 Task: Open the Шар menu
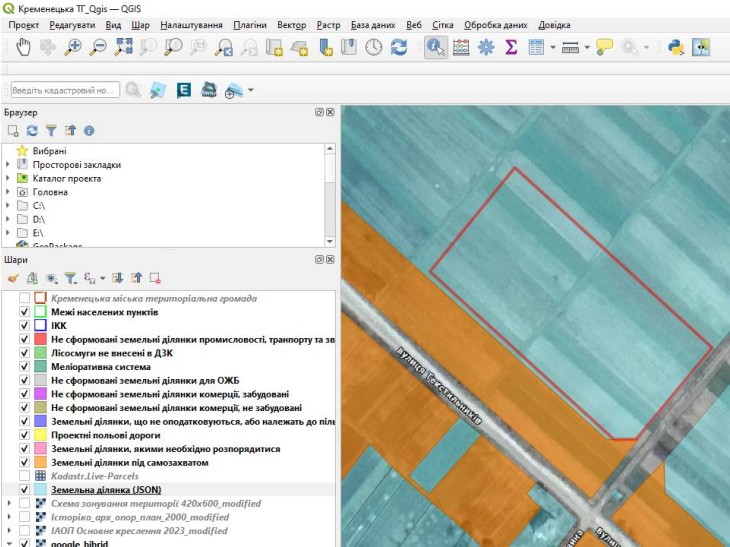click(140, 25)
